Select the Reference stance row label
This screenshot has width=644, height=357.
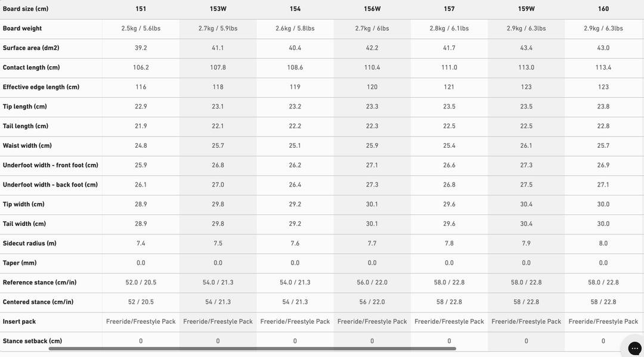pyautogui.click(x=39, y=283)
